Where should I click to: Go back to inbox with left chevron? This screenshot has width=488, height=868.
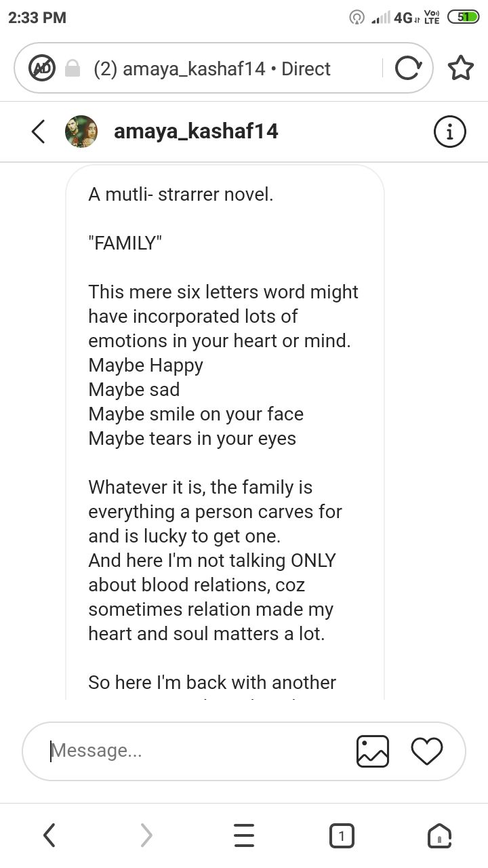(x=38, y=132)
